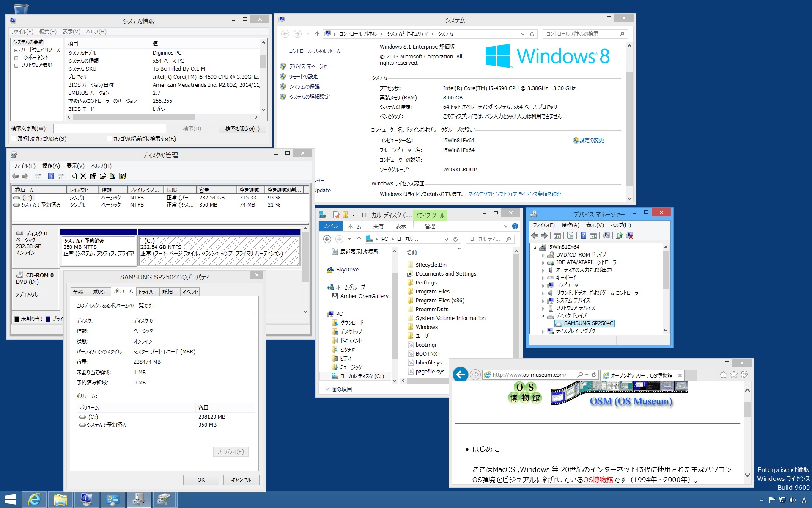
Task: Click 検索を閉じる button in System Information
Action: tap(242, 128)
